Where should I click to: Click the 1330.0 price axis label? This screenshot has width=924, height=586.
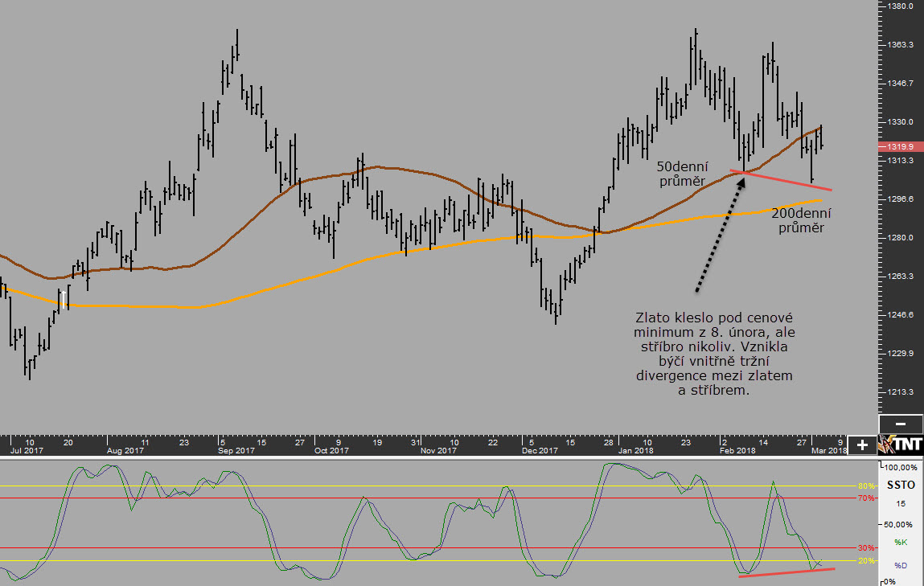click(900, 122)
